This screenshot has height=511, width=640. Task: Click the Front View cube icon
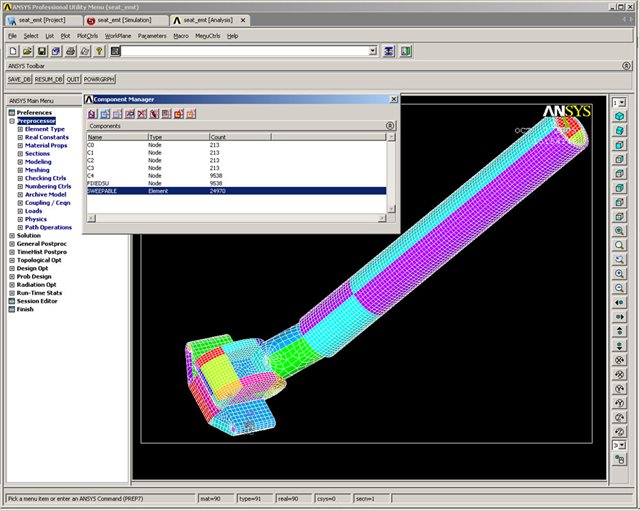[x=620, y=145]
